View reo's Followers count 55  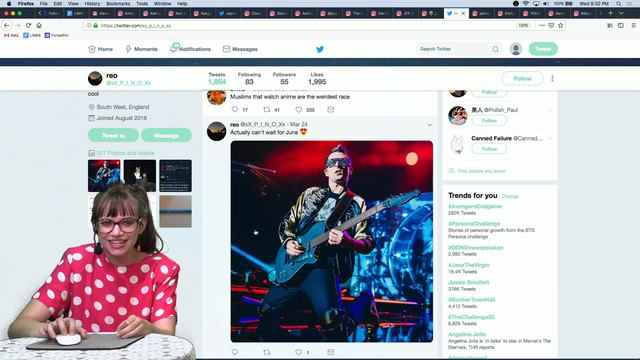point(284,78)
